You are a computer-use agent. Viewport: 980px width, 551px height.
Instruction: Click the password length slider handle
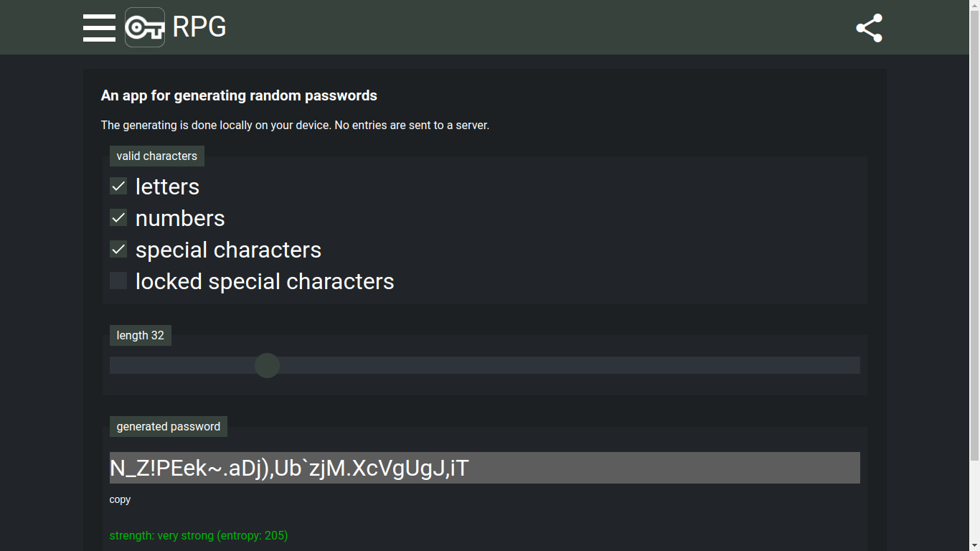click(x=267, y=365)
